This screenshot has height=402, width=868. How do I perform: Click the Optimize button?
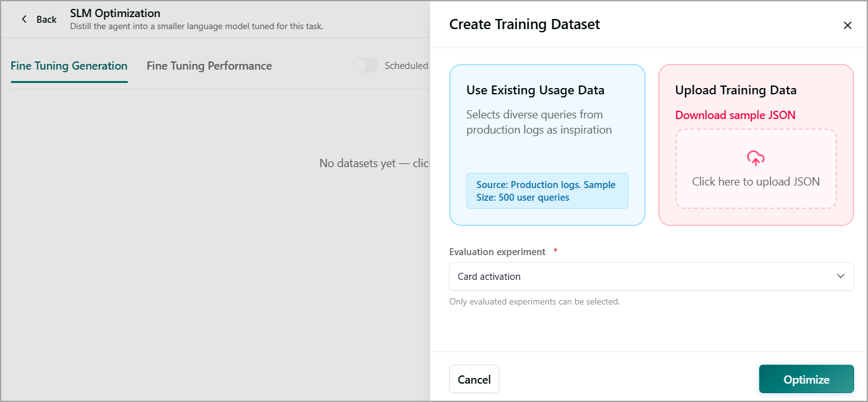pyautogui.click(x=807, y=379)
